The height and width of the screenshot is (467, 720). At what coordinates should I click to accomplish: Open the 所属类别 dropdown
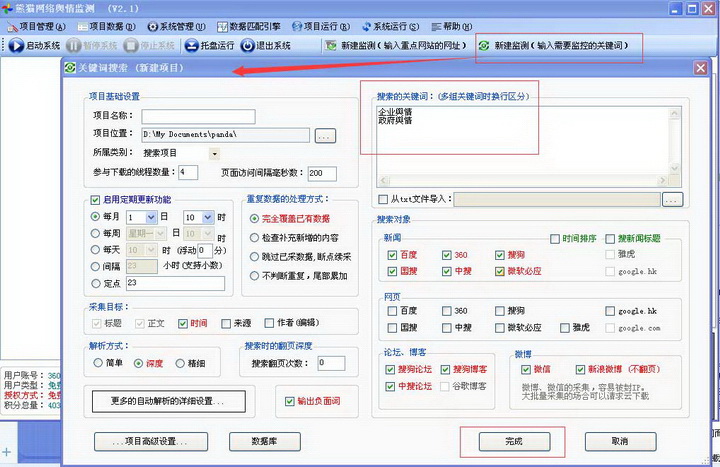[214, 154]
